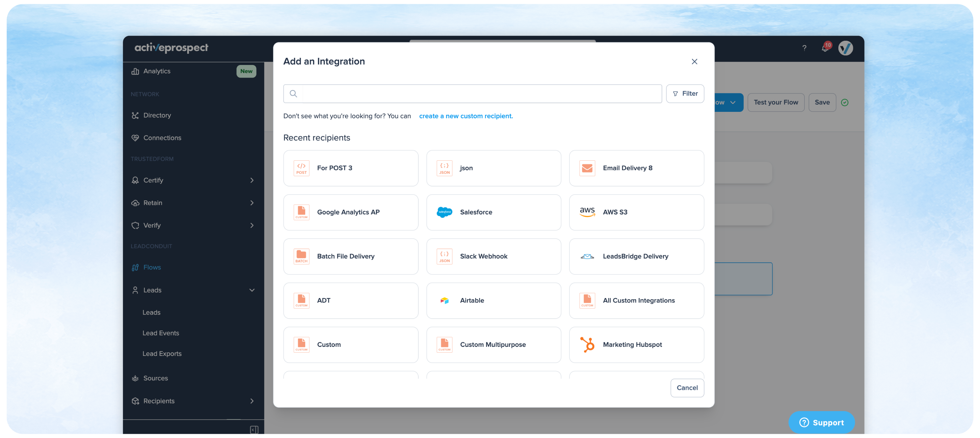Click the Filter button

click(685, 93)
